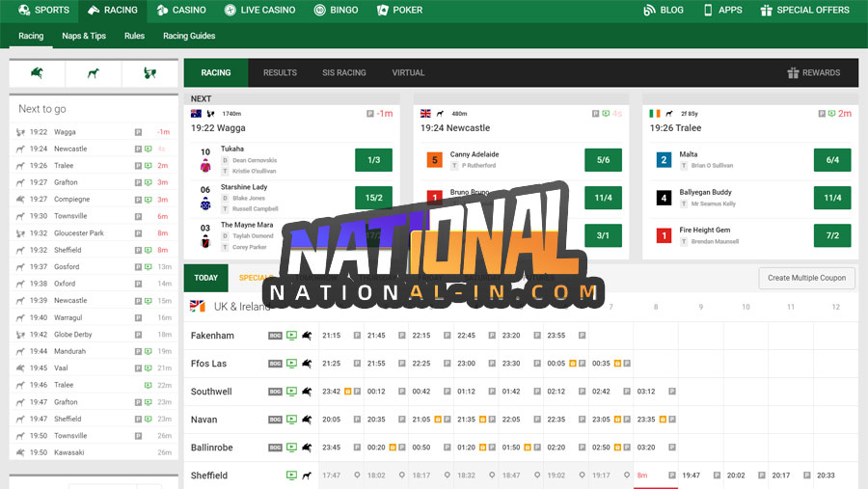Click greyhound icon in Sheffield row
The width and height of the screenshot is (868, 489).
tap(307, 475)
